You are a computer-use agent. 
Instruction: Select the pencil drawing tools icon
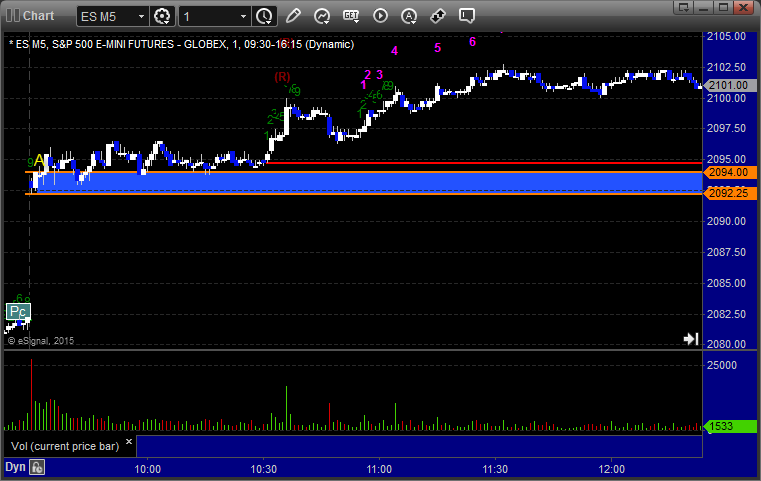point(293,16)
